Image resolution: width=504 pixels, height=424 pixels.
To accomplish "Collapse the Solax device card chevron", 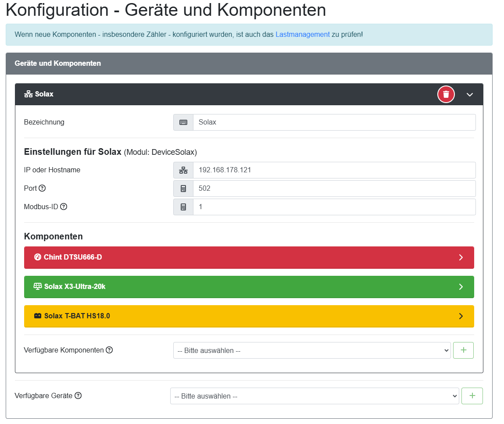I will 470,94.
